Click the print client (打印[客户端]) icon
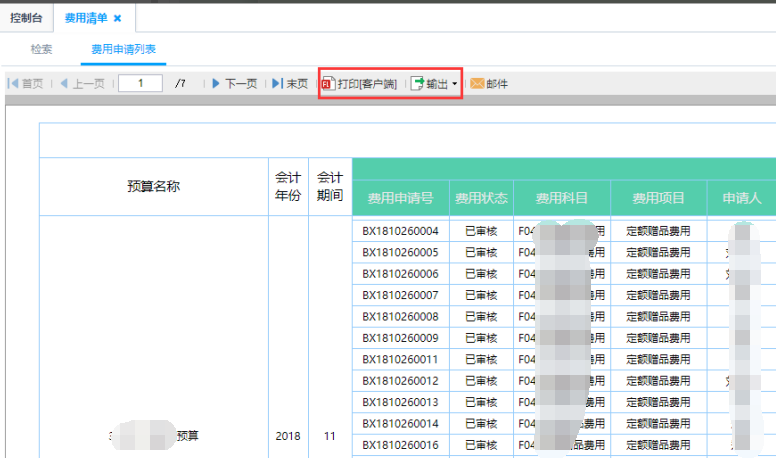 click(x=327, y=84)
